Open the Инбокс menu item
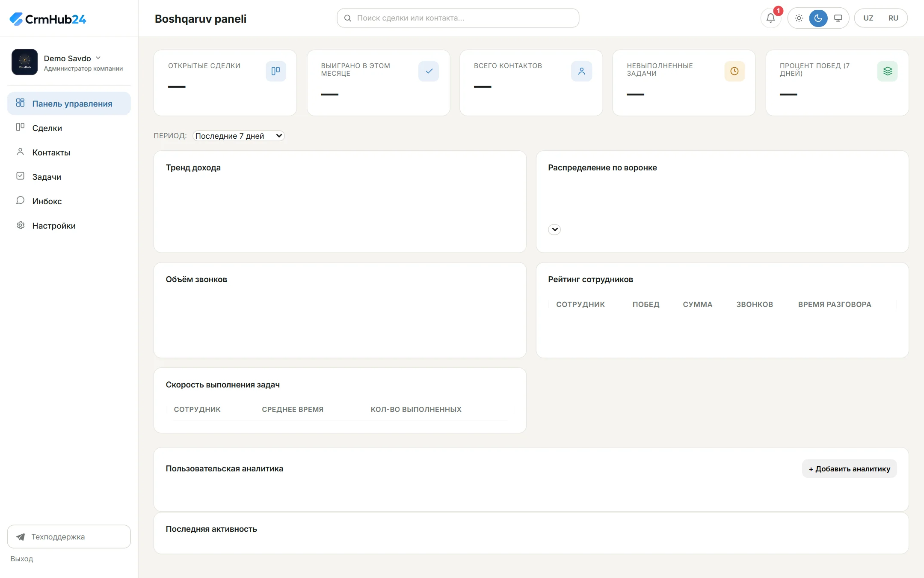Screen dimensions: 924x578 click(69, 201)
